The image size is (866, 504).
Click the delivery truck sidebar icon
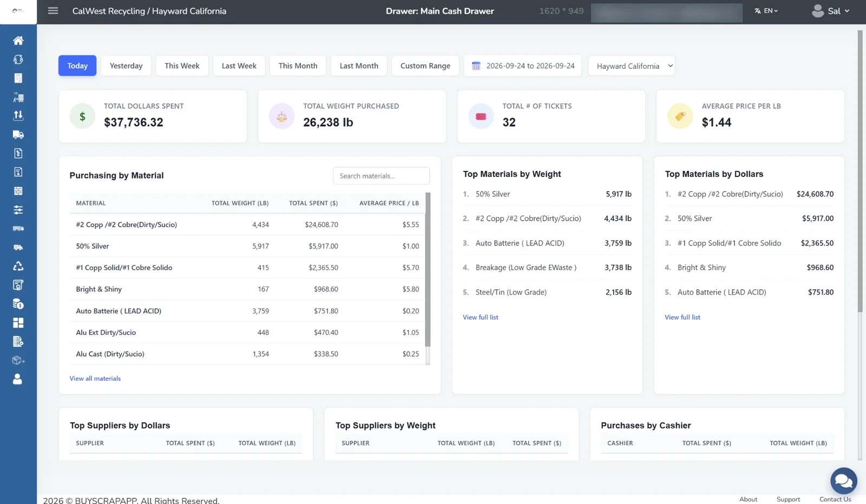(x=18, y=134)
